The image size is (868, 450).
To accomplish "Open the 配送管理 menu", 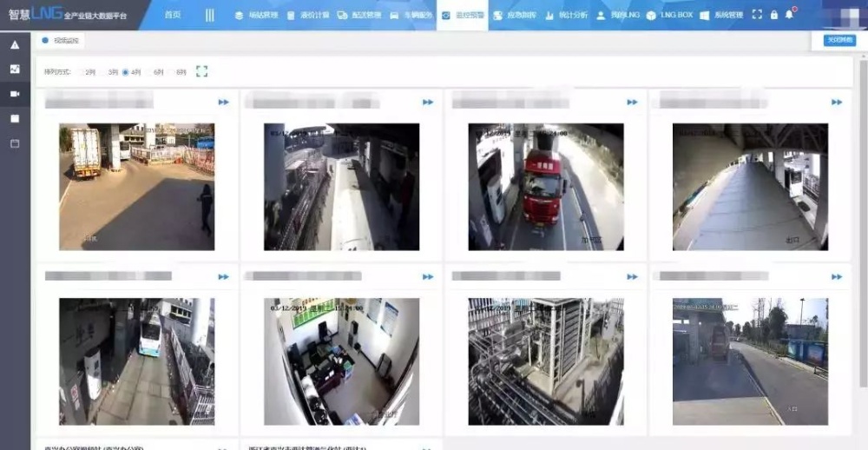I will point(359,16).
